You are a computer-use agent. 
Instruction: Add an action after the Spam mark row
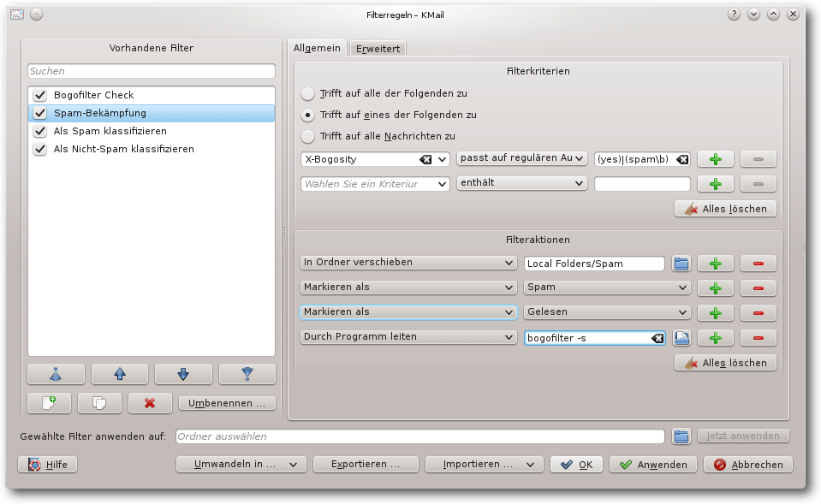coord(716,288)
